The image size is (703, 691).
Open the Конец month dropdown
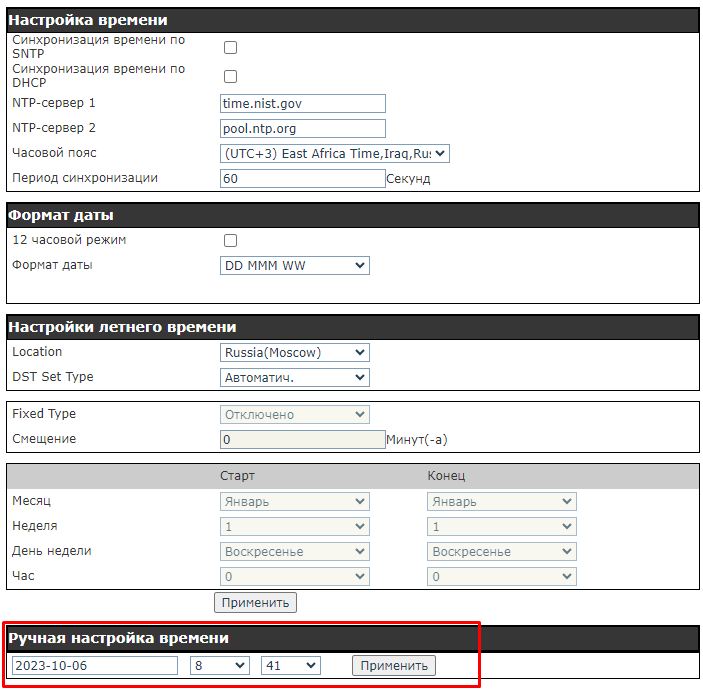point(502,502)
